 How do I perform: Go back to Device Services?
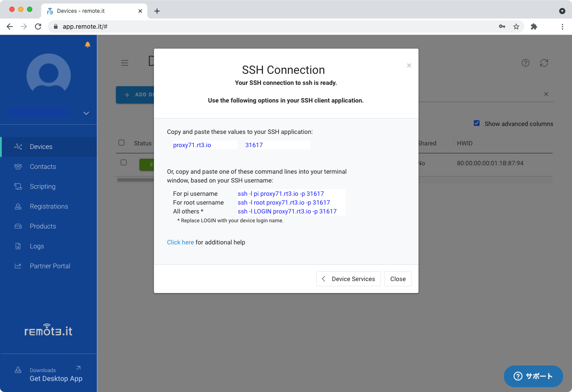[x=349, y=279]
